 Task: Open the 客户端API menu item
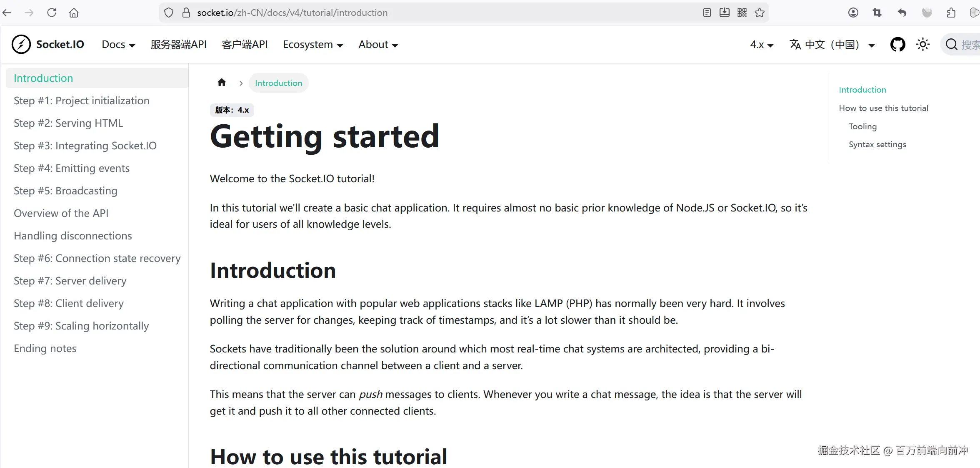[x=245, y=45]
